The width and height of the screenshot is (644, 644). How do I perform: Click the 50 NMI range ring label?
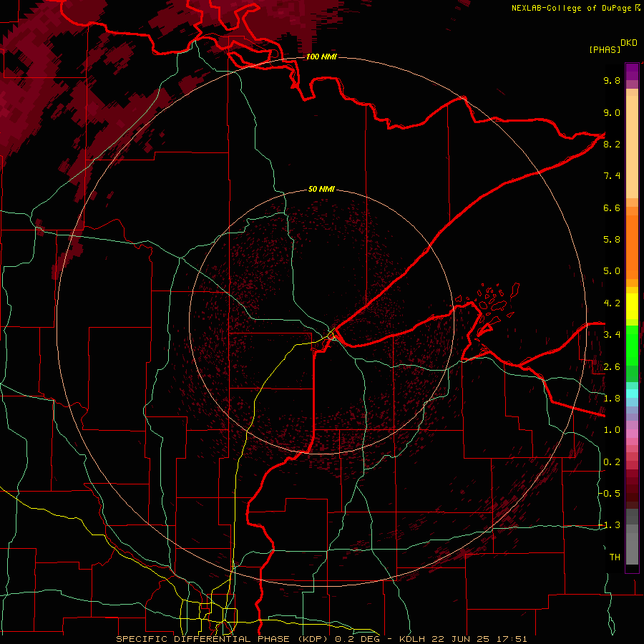321,190
